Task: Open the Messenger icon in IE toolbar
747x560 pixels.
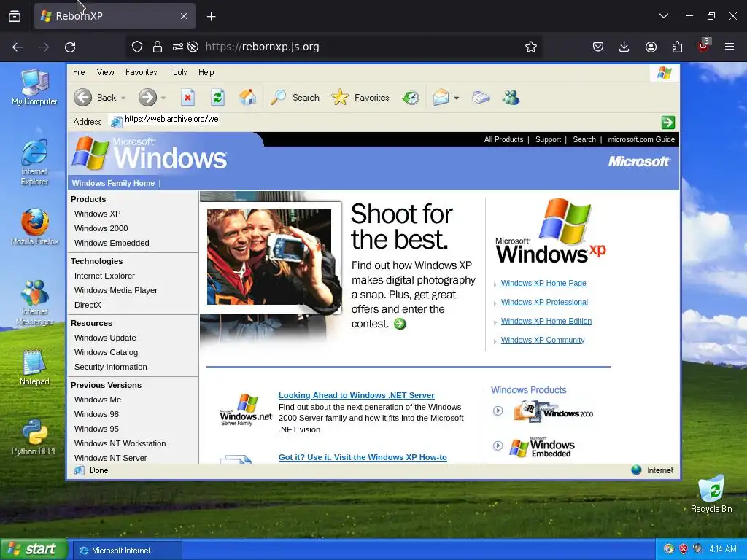Action: 511,98
